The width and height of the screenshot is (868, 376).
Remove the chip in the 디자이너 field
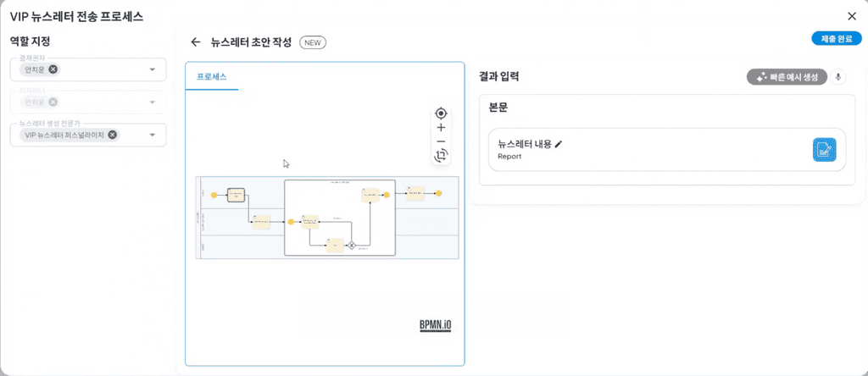coord(53,102)
